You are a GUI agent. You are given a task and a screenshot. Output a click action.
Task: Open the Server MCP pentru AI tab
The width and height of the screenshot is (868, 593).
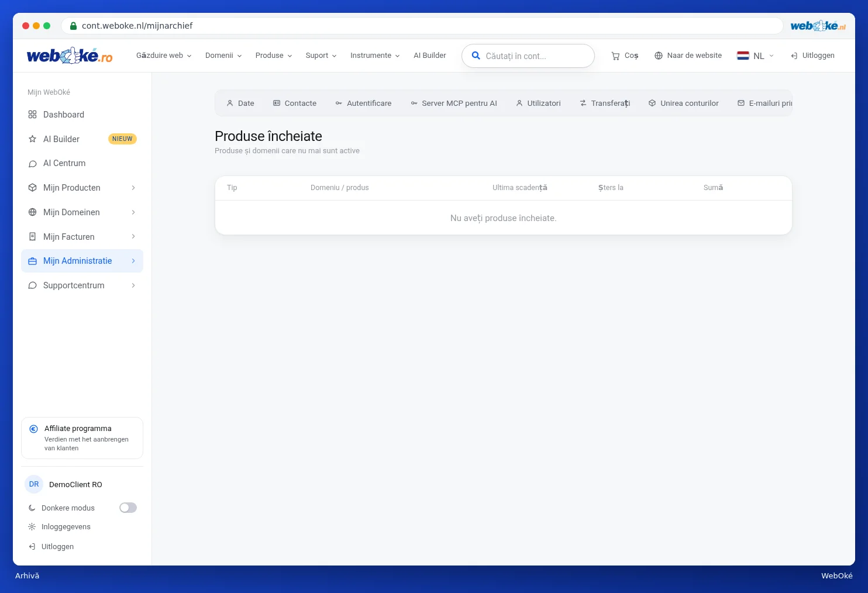coord(454,104)
